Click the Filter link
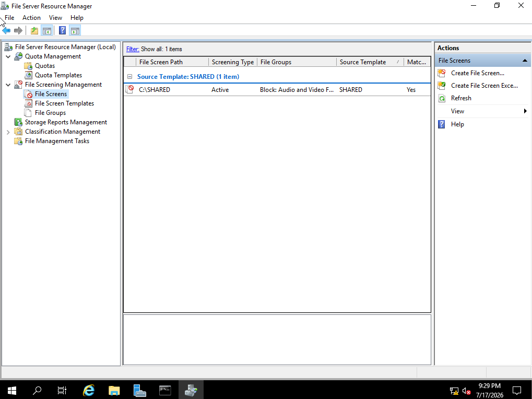 coord(133,49)
